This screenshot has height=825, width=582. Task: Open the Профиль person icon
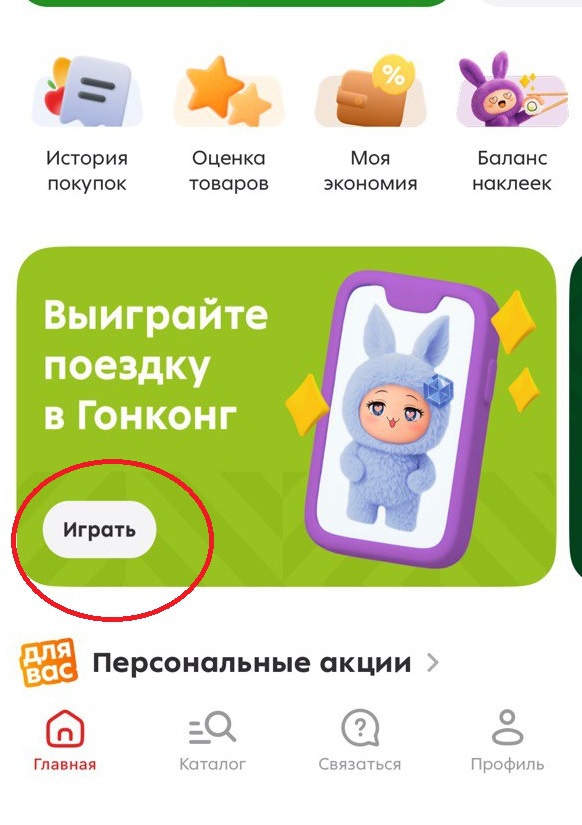coord(507,728)
